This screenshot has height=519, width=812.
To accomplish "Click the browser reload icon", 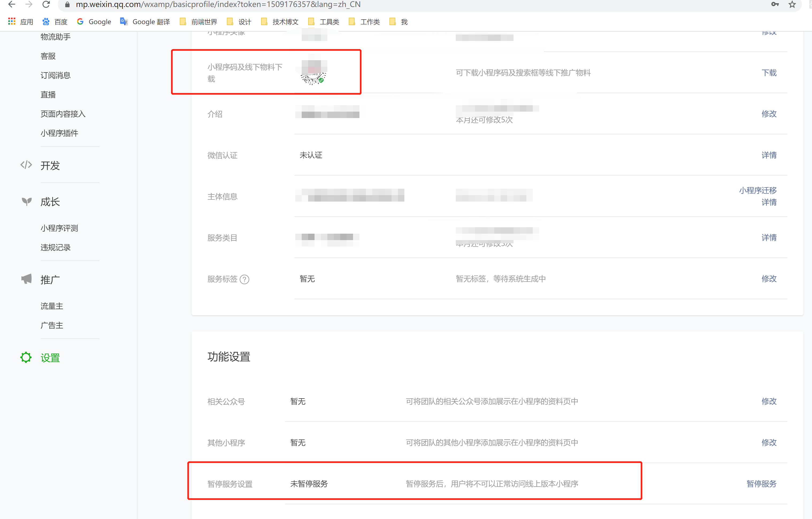I will [x=46, y=5].
